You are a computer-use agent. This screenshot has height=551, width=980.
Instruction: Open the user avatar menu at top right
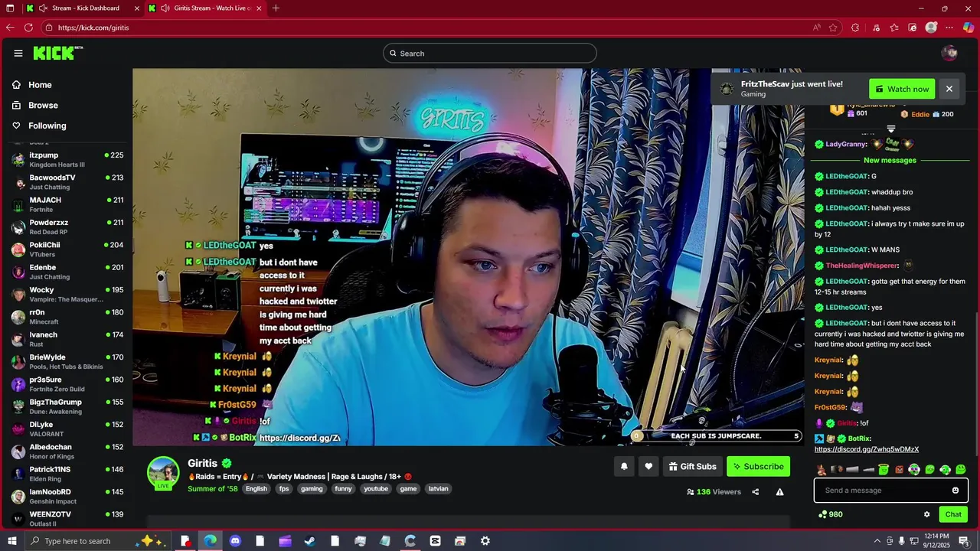[x=949, y=53]
